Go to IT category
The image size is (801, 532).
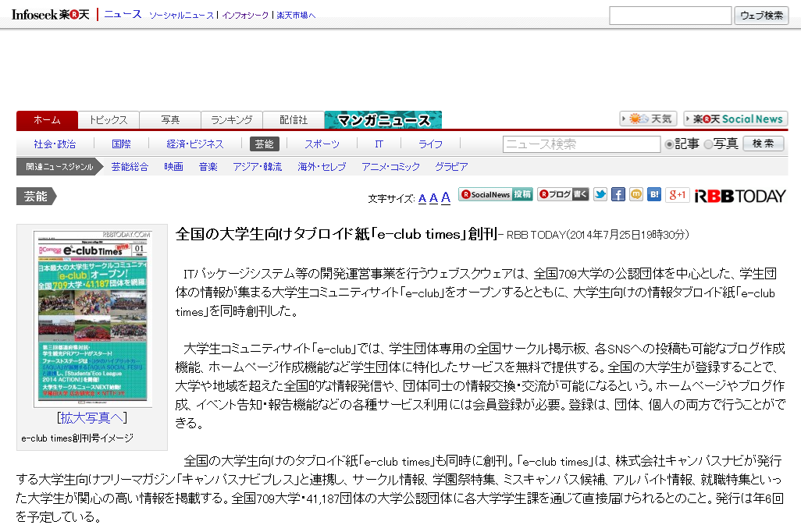(379, 144)
